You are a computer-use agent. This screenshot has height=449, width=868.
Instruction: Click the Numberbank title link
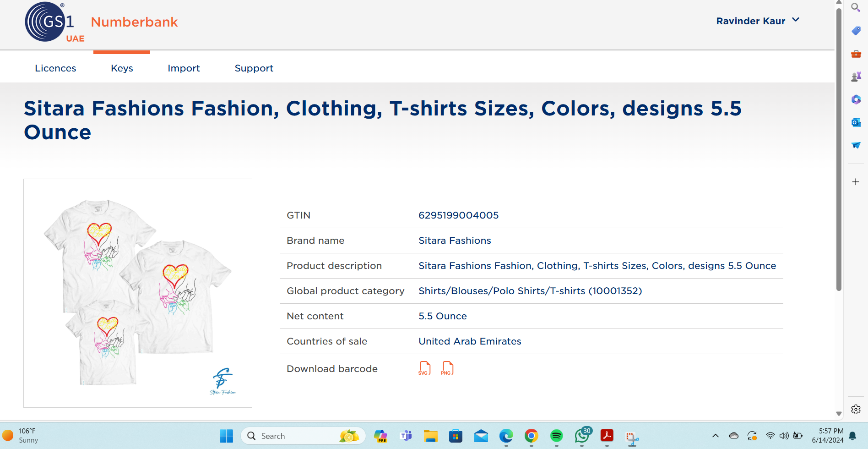[134, 22]
